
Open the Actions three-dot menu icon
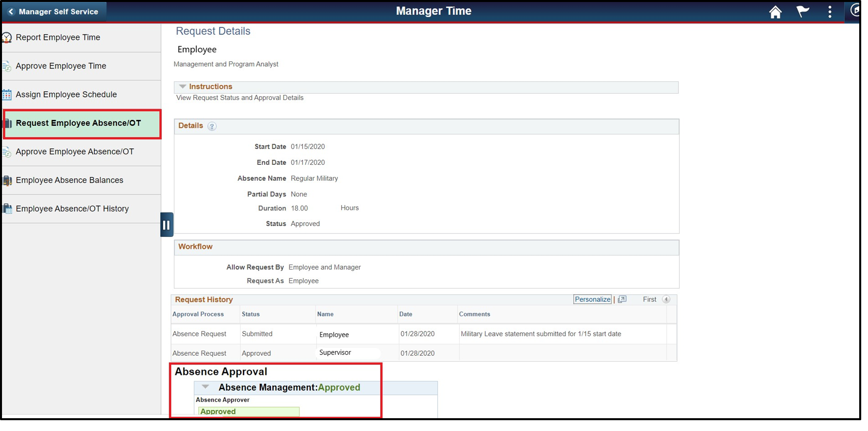(x=830, y=12)
